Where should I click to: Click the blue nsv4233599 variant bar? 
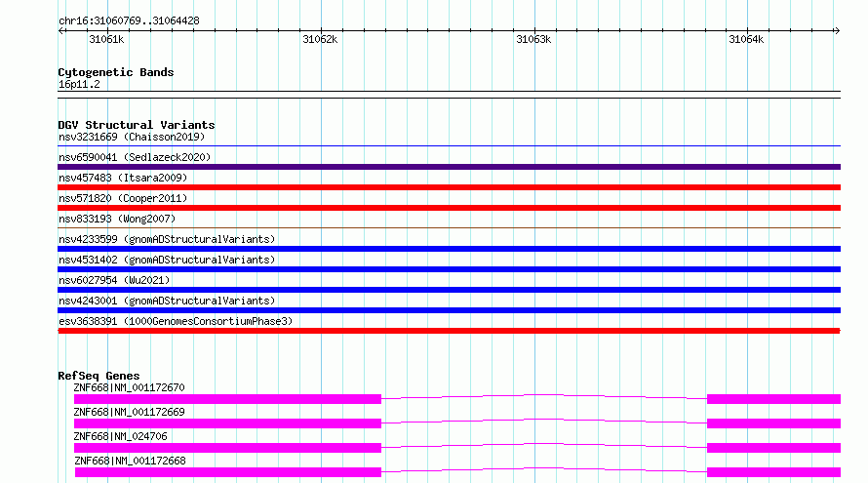point(449,249)
